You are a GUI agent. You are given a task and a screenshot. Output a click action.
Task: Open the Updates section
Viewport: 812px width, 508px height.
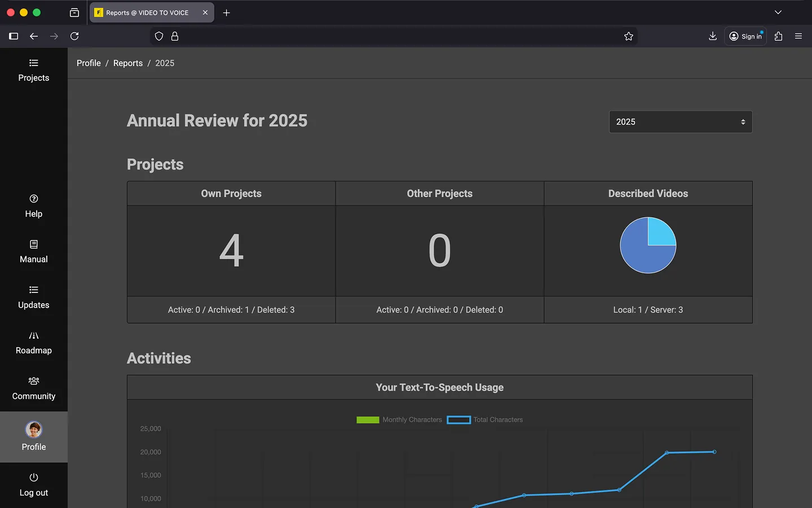pos(33,297)
